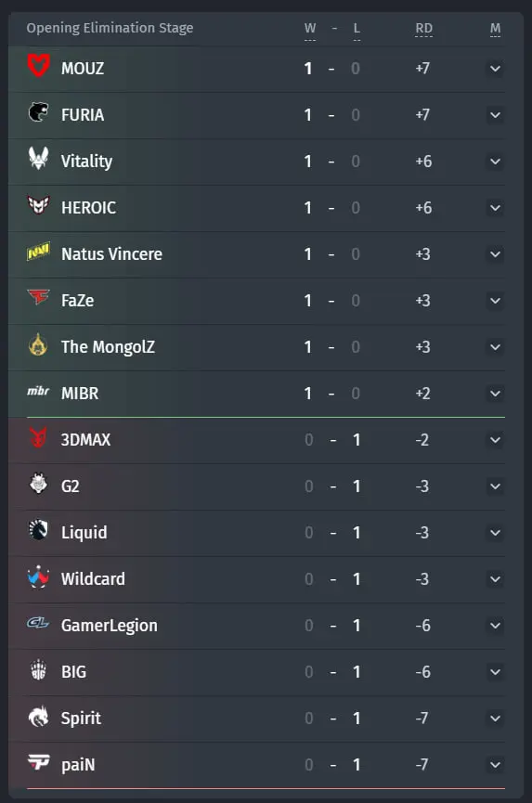Viewport: 532px width, 803px height.
Task: Click the M column header
Action: (495, 28)
